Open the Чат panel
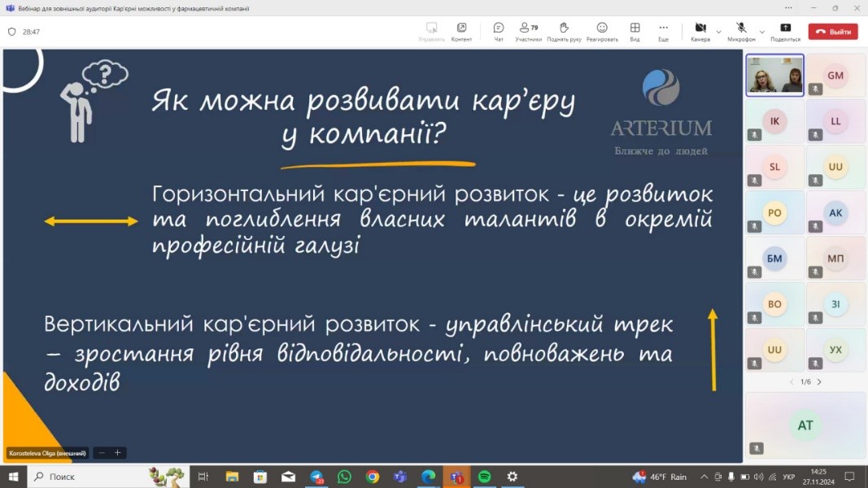868x488 pixels. click(x=498, y=32)
